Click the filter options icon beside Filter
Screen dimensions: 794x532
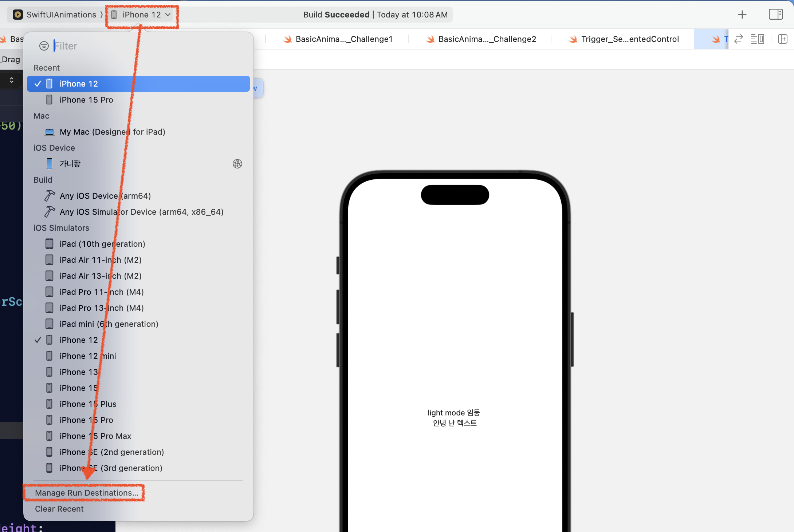click(x=44, y=46)
